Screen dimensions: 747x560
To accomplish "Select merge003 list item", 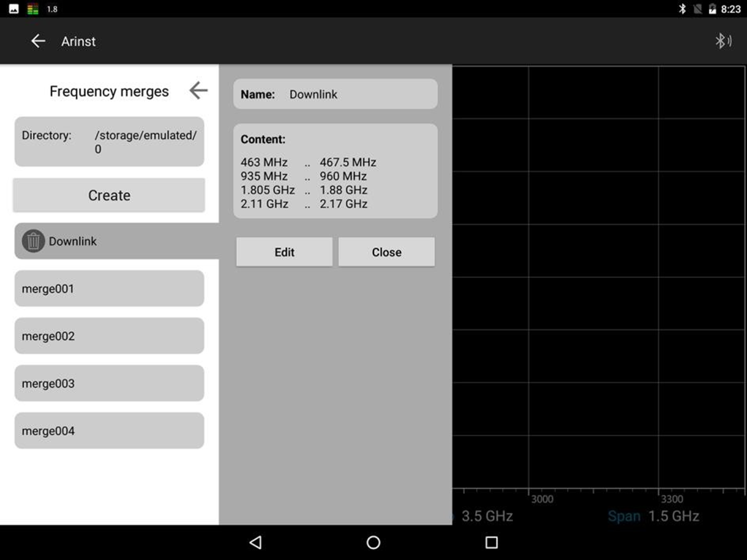I will pos(109,383).
